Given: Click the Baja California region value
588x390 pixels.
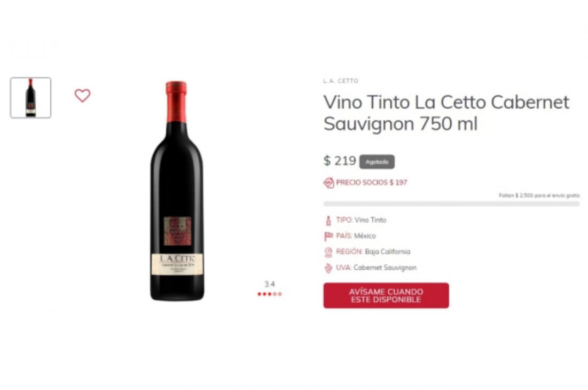Looking at the screenshot, I should (x=388, y=252).
